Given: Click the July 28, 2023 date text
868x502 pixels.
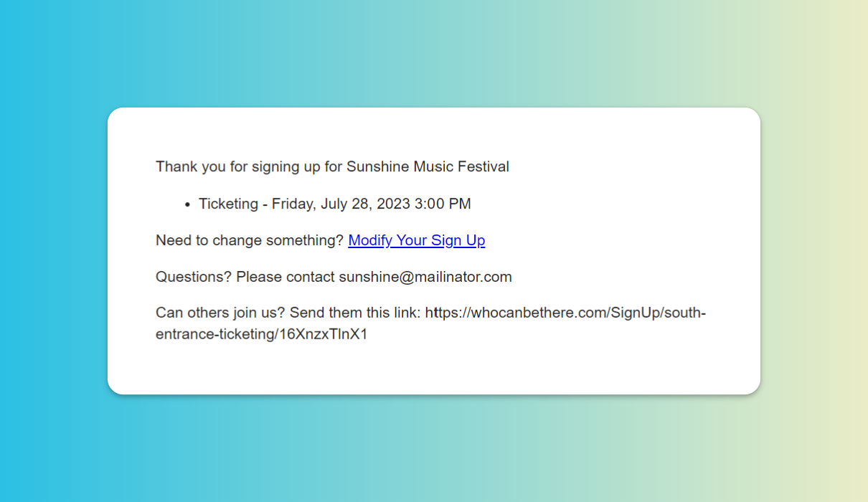Looking at the screenshot, I should pos(365,204).
